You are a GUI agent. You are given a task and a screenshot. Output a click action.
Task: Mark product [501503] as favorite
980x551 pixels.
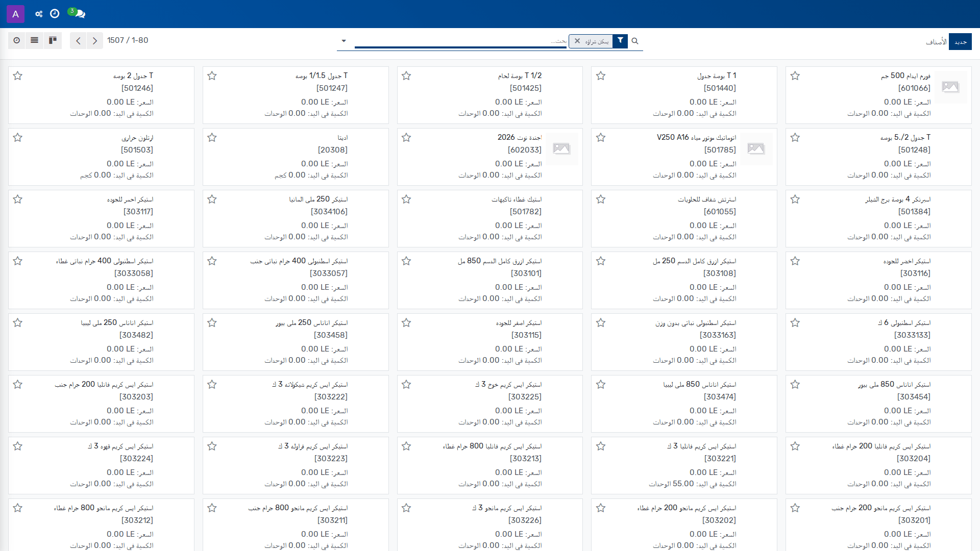(x=18, y=138)
